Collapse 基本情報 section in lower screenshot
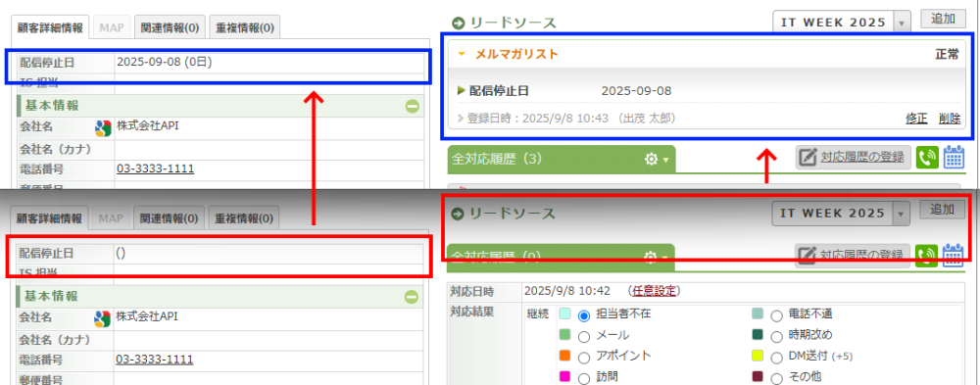This screenshot has width=980, height=385. [412, 297]
